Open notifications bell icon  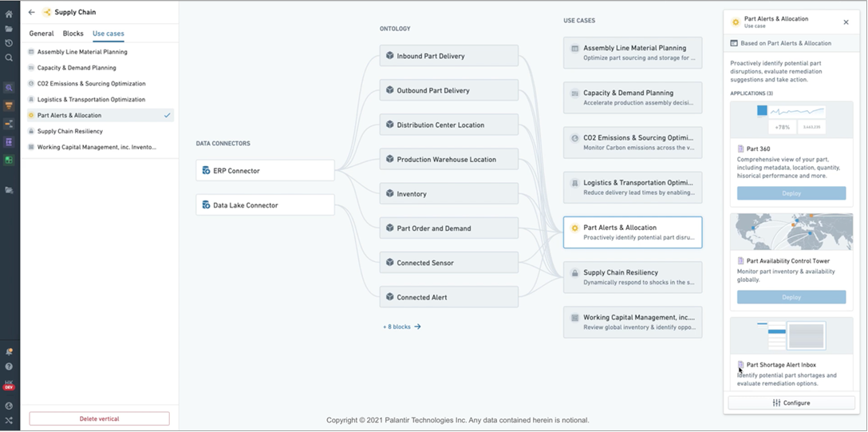coord(9,351)
